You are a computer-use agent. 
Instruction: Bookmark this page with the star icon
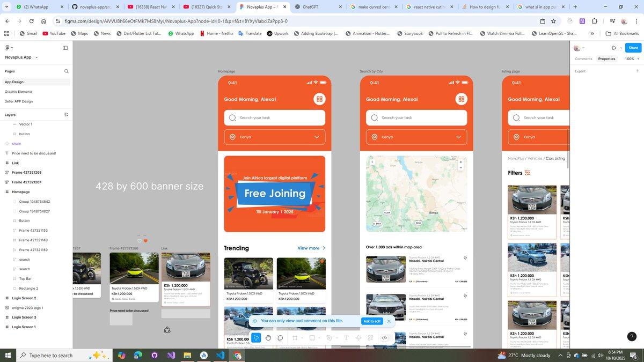click(553, 21)
